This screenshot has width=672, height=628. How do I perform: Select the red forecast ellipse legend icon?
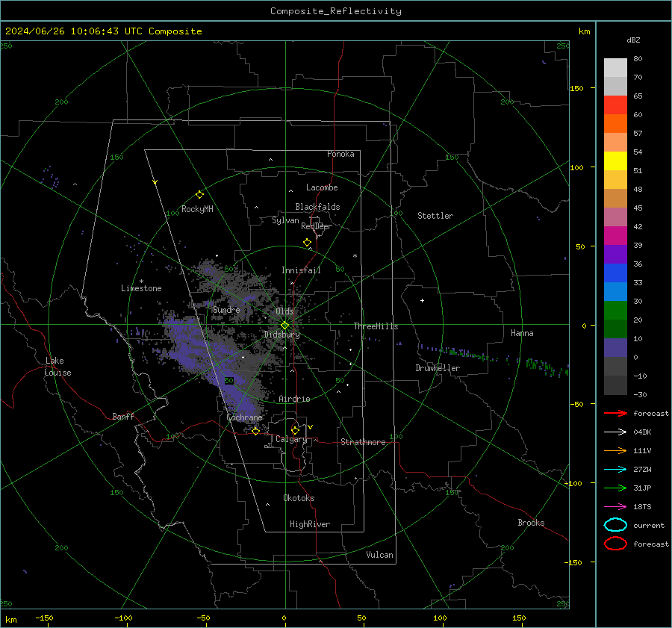[x=615, y=544]
